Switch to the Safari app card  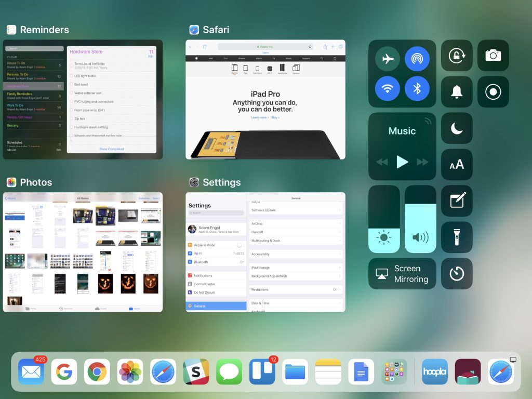pyautogui.click(x=265, y=99)
